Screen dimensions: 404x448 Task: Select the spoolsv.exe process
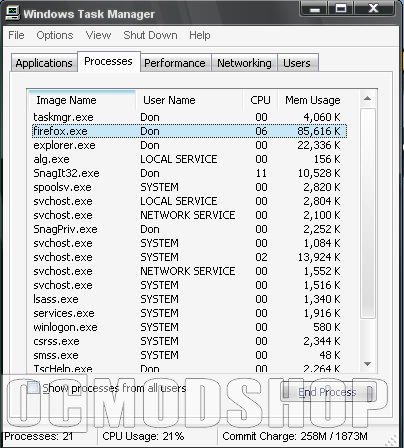(189, 187)
